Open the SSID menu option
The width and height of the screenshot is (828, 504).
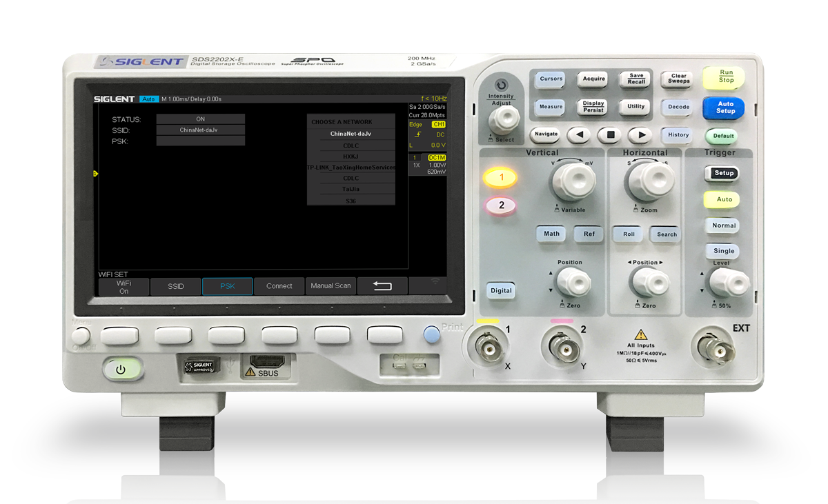pos(176,286)
